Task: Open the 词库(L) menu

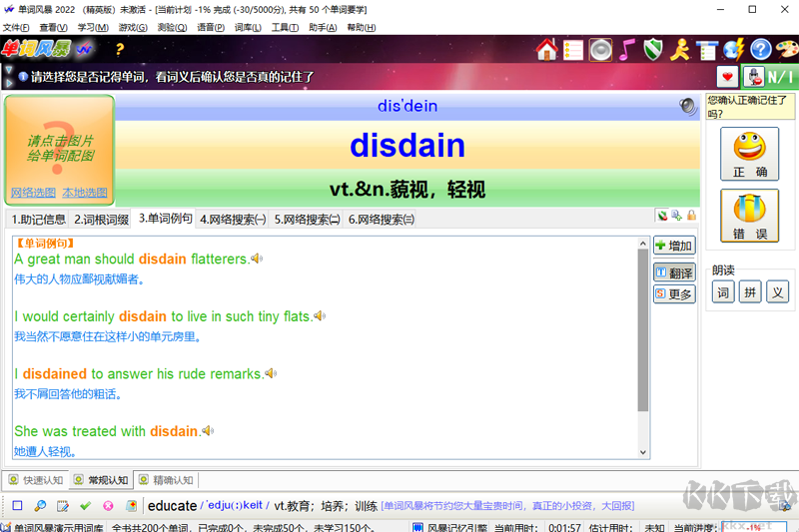Action: pos(248,28)
